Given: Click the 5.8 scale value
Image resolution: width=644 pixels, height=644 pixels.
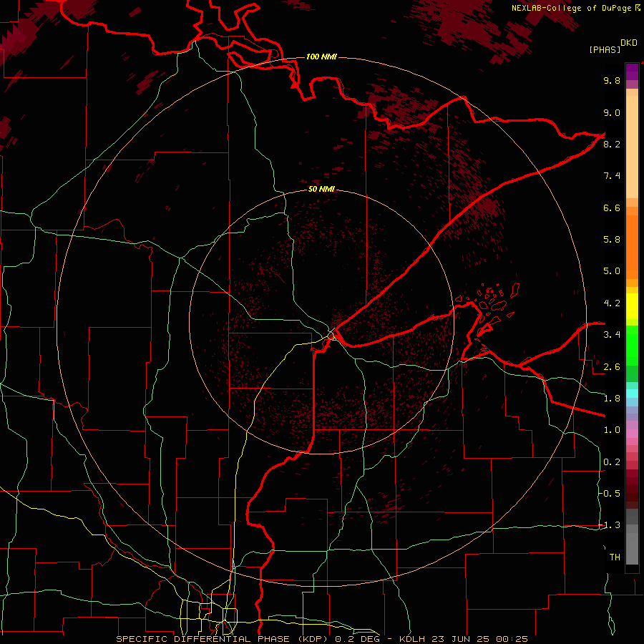Looking at the screenshot, I should [612, 240].
